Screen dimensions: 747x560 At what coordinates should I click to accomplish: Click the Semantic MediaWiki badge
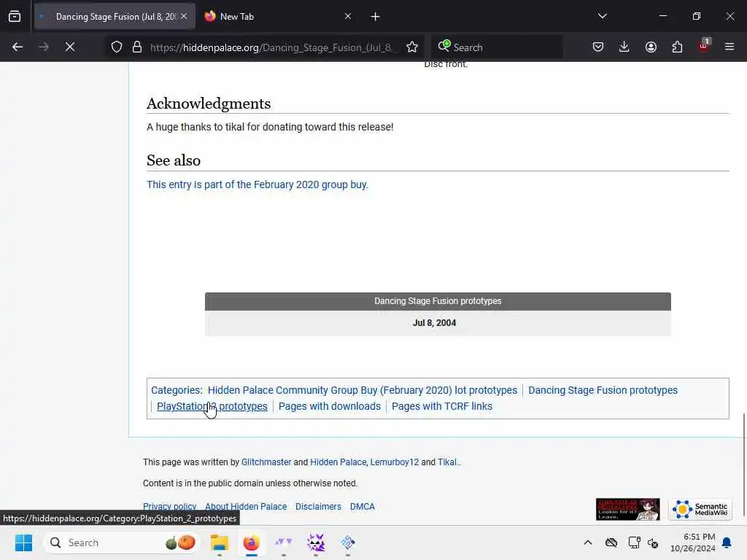point(700,510)
